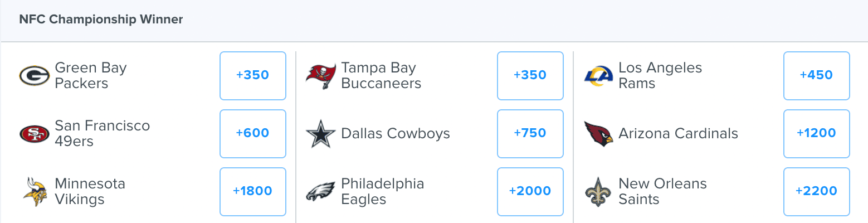
Task: Click the Green Bay Packers logo
Action: click(x=35, y=75)
